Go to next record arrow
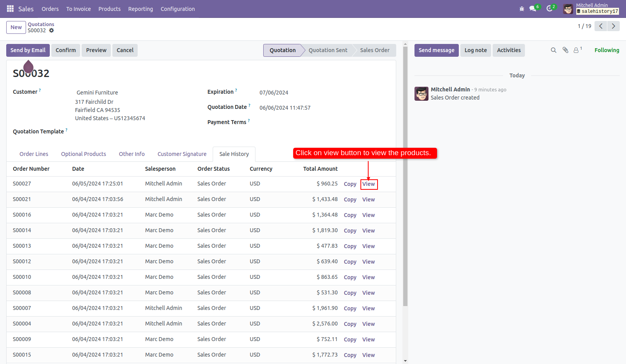This screenshot has height=364, width=626. pos(614,26)
